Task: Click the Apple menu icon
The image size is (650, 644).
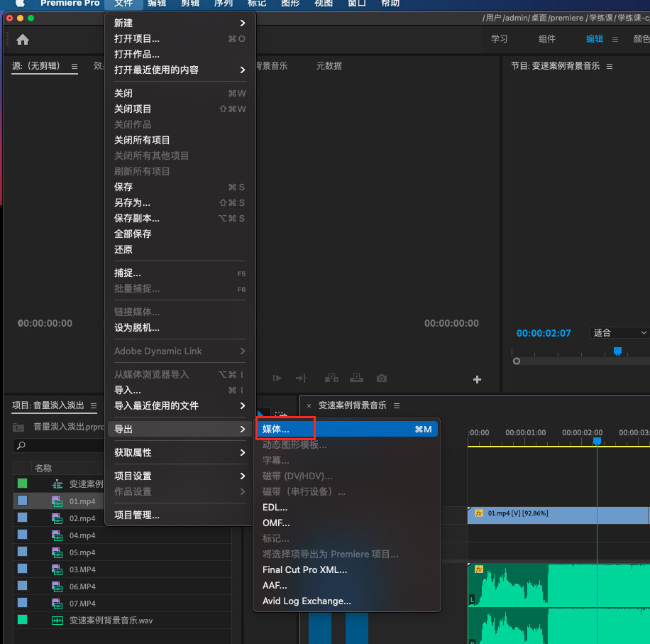Action: tap(20, 4)
